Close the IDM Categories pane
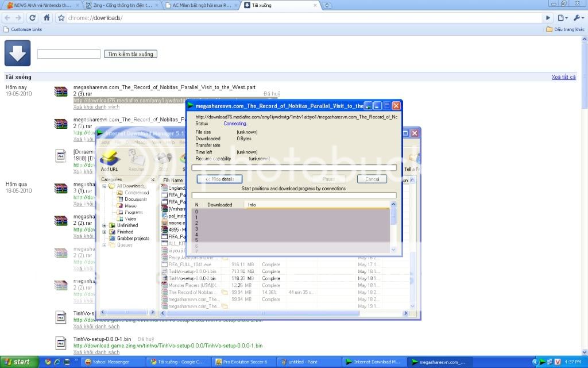 [153, 180]
